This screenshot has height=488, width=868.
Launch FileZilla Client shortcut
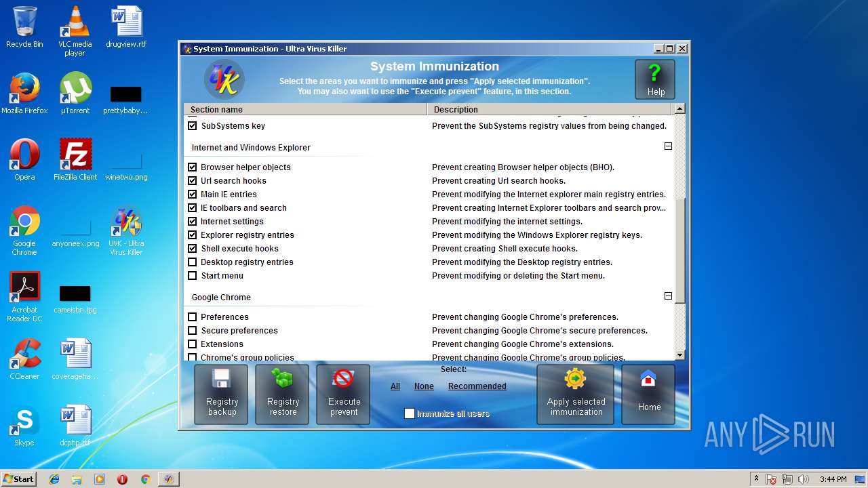[75, 160]
